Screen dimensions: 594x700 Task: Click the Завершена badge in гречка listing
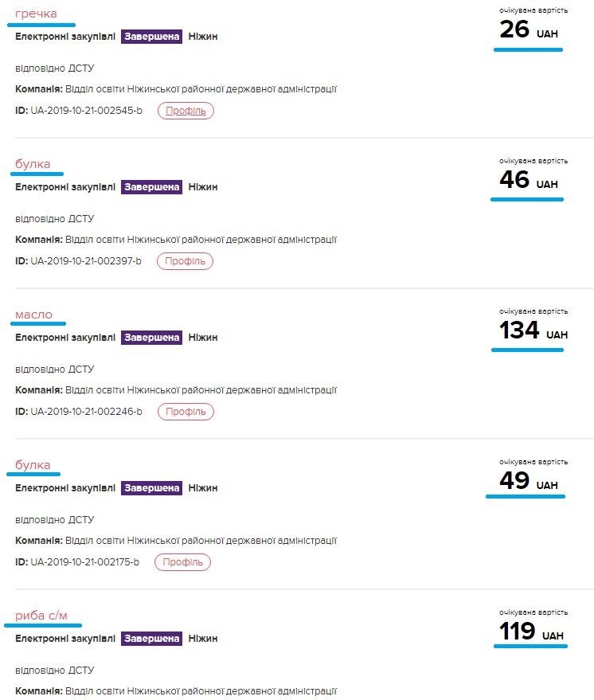(x=151, y=37)
